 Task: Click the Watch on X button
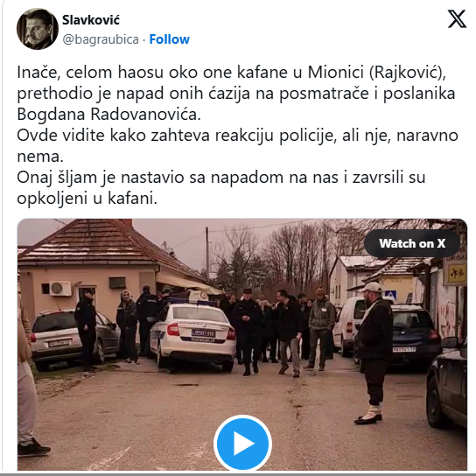pyautogui.click(x=412, y=243)
